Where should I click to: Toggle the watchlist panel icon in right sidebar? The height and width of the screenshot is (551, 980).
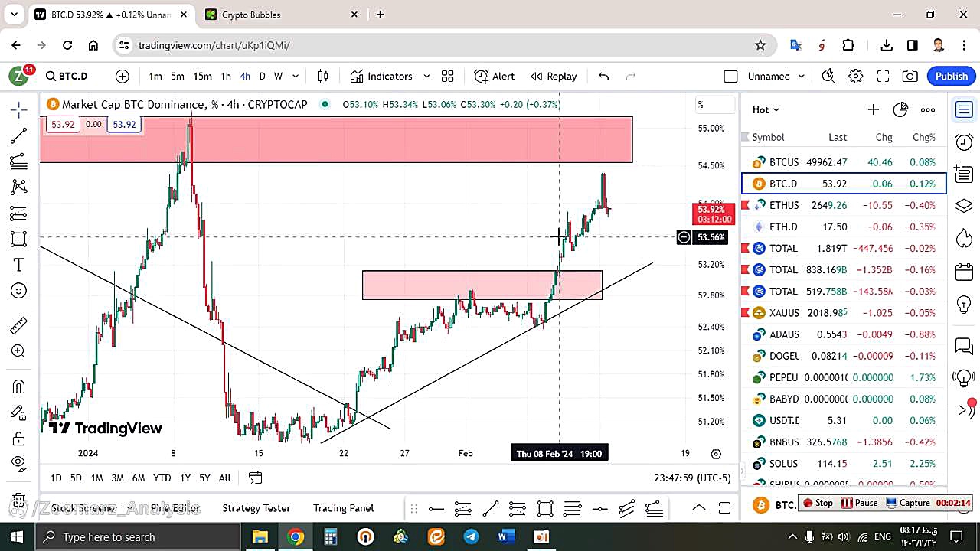coord(964,109)
